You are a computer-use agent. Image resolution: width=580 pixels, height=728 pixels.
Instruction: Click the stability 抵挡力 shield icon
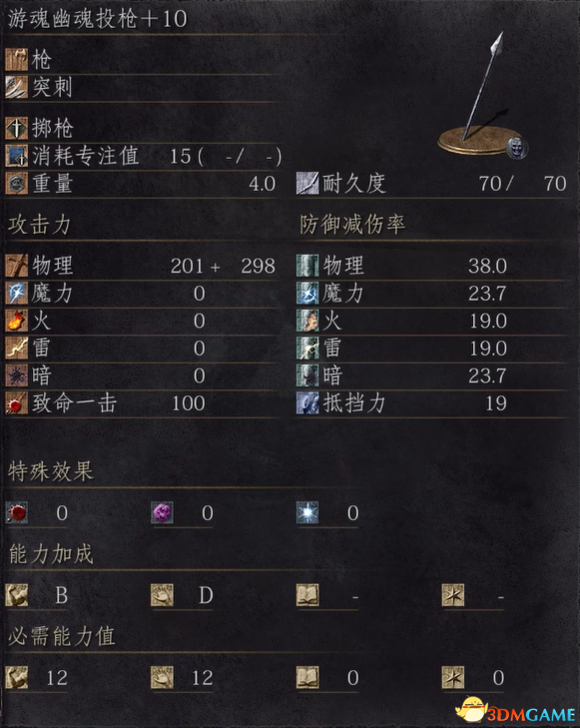pos(307,403)
